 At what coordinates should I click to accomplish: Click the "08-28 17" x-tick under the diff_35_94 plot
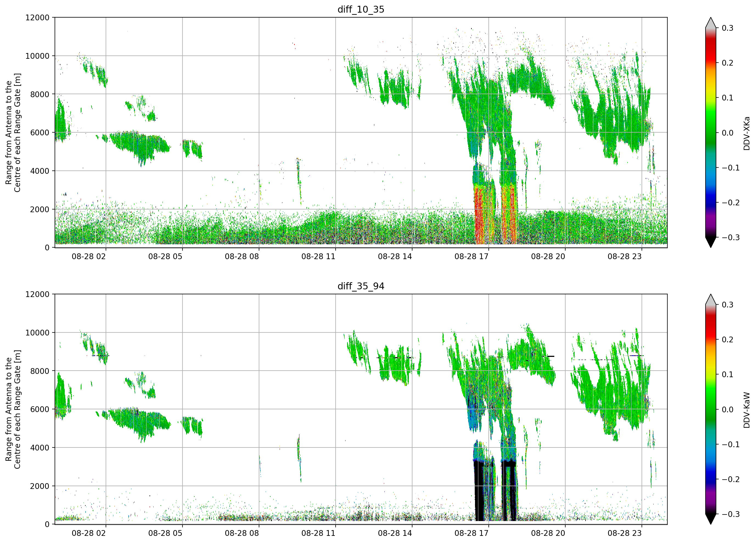[471, 533]
